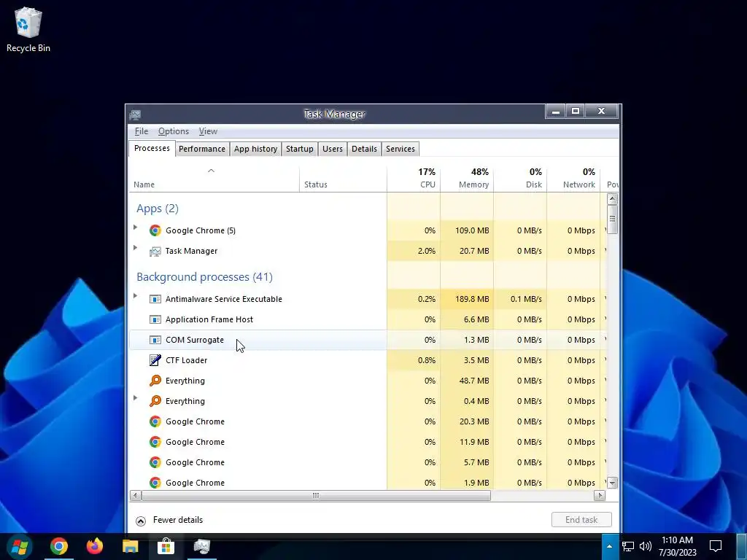Screen dimensions: 747x560
Task: Click the Google Chrome (5) app icon
Action: pyautogui.click(x=155, y=230)
